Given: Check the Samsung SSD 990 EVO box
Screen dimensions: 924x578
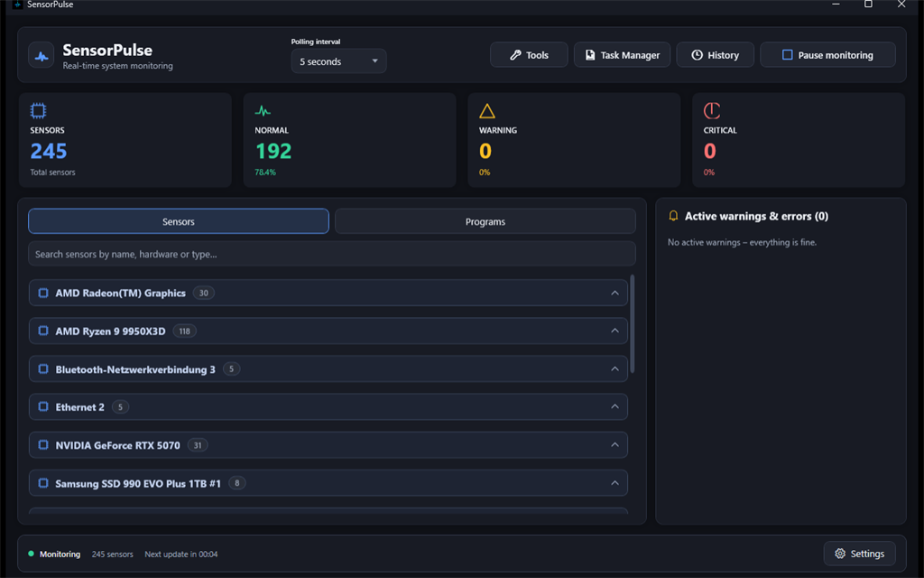Looking at the screenshot, I should [x=43, y=483].
